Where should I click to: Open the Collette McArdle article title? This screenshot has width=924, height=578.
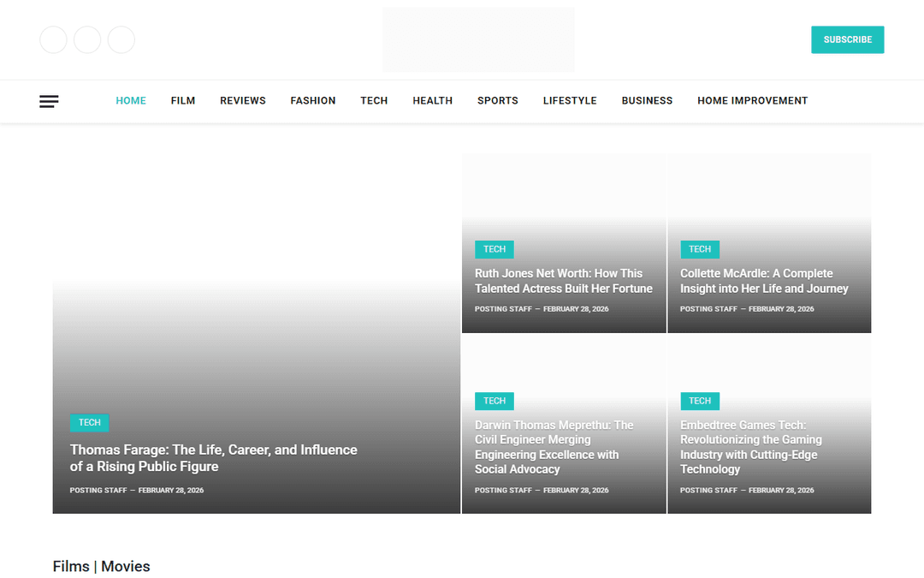point(764,282)
